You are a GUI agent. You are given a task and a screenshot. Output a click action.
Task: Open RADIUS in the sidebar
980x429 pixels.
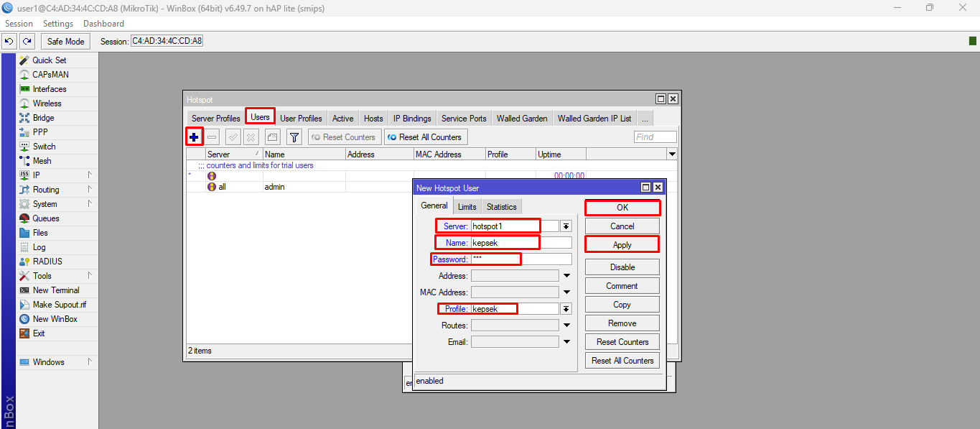click(47, 262)
